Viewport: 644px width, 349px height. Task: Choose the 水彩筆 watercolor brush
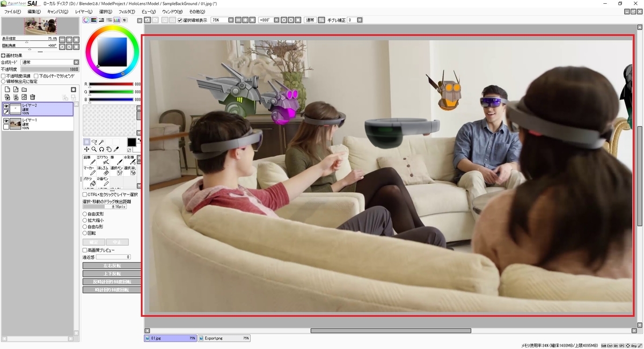[x=129, y=160]
